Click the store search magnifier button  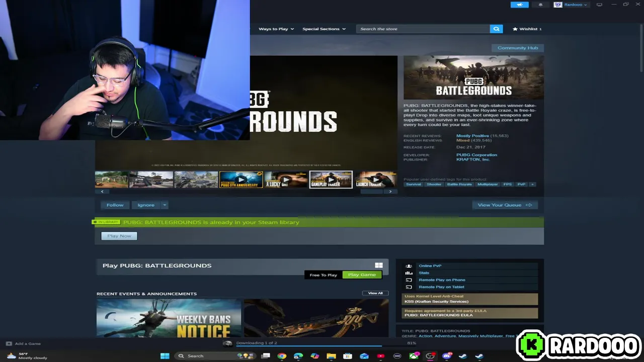pyautogui.click(x=496, y=29)
